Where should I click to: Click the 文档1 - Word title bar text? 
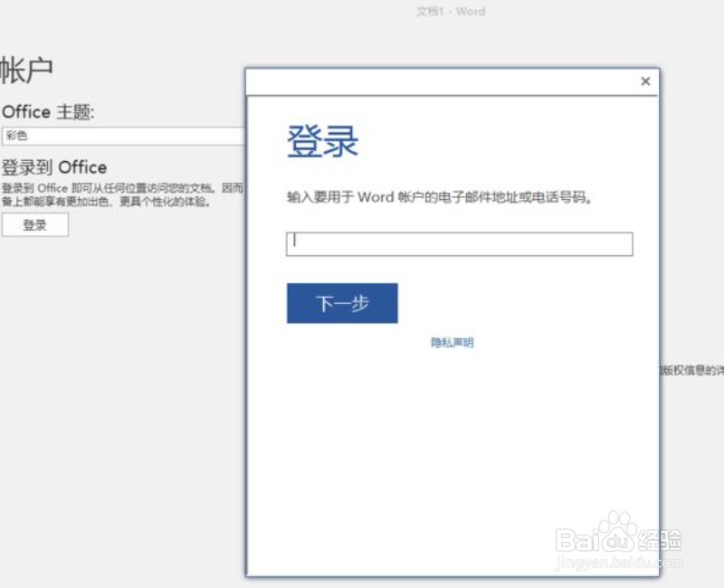tap(451, 11)
